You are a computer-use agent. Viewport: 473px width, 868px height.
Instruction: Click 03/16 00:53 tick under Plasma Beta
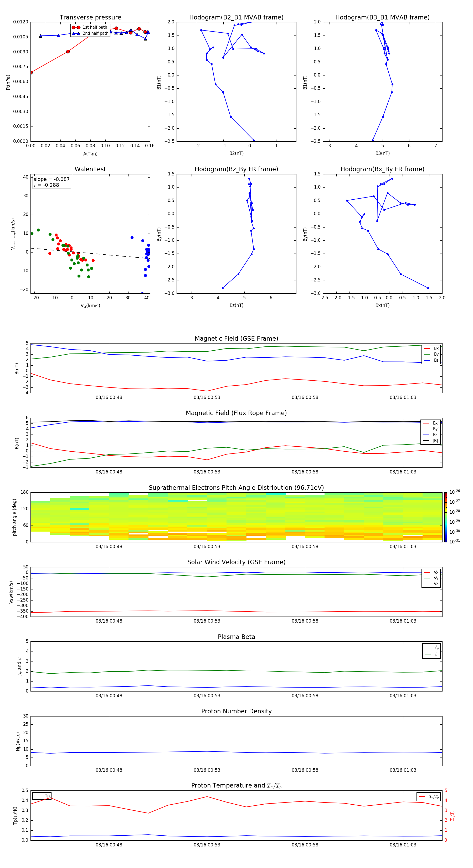[207, 695]
